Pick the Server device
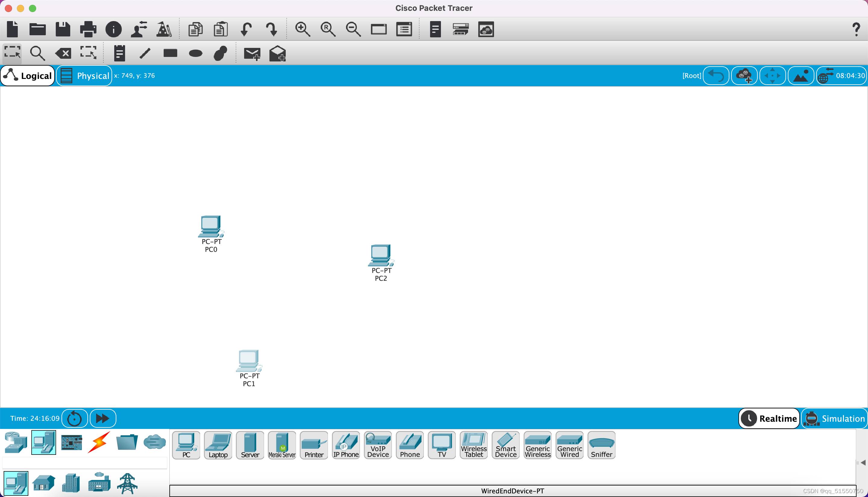Viewport: 868px width, 497px height. pos(250,445)
